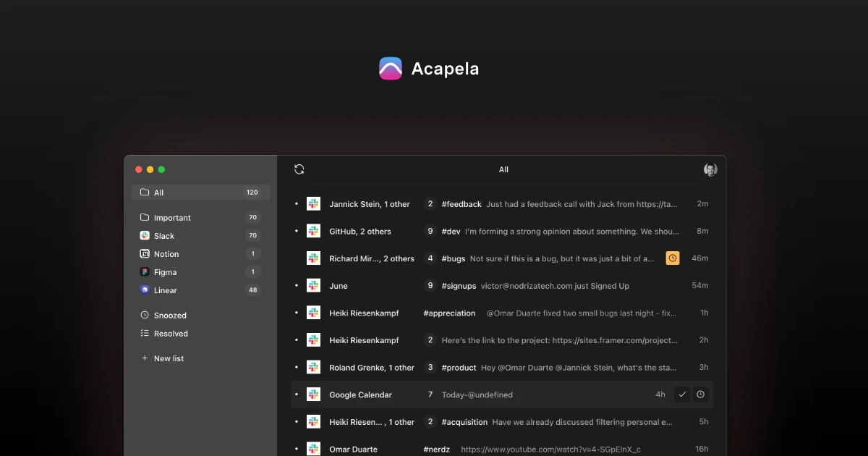Open GitHub, 2 others notification
868x456 pixels.
pyautogui.click(x=360, y=232)
